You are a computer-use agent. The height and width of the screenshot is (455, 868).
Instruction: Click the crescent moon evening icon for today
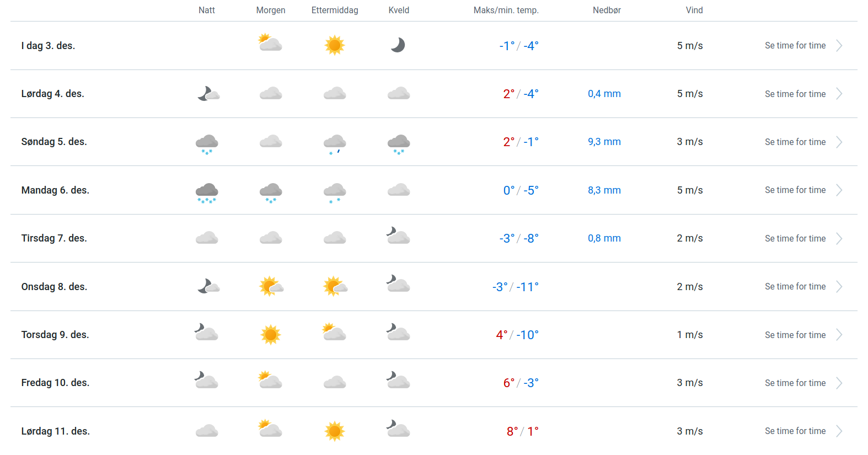(398, 45)
